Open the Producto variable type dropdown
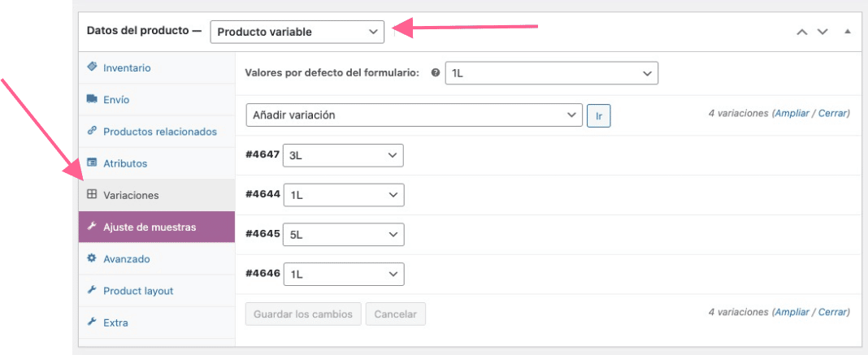This screenshot has width=868, height=355. 297,32
